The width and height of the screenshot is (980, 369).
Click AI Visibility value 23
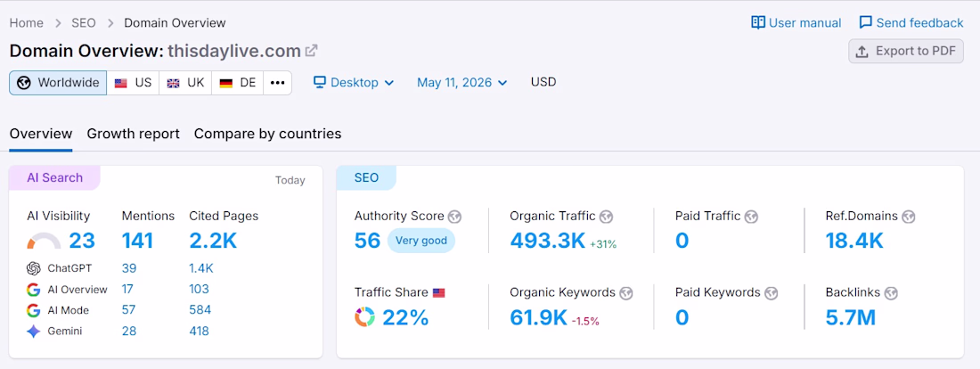point(82,241)
